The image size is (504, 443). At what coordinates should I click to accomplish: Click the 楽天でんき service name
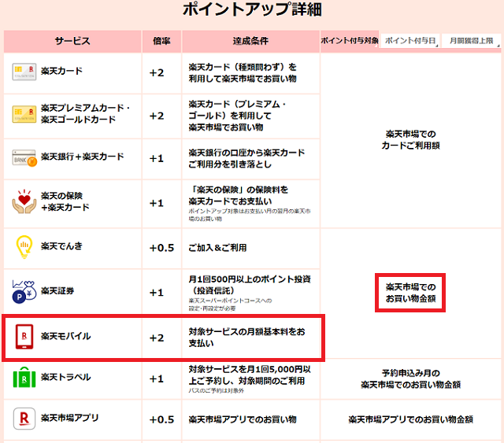click(x=61, y=246)
